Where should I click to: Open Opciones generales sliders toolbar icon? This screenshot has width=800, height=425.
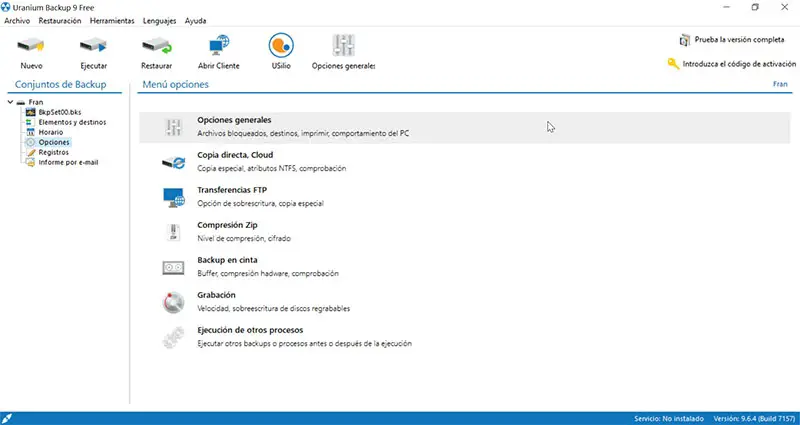343,45
